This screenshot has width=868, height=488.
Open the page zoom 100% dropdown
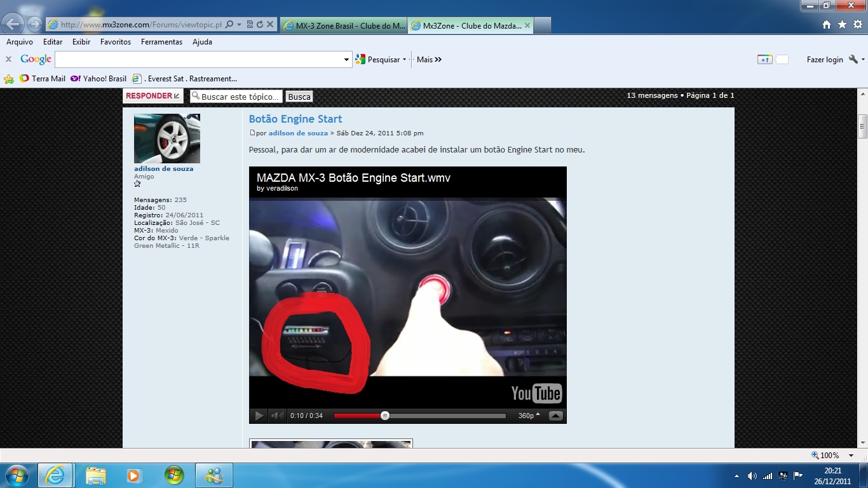pyautogui.click(x=851, y=456)
